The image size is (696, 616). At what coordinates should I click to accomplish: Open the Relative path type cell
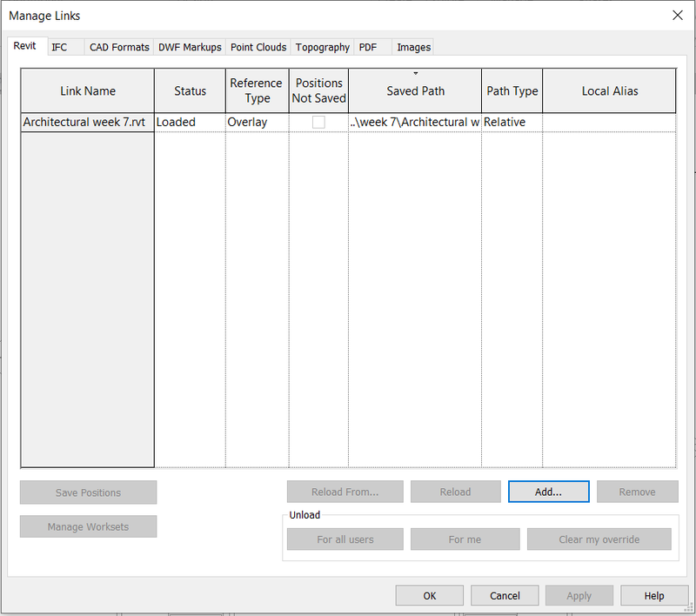tap(512, 122)
